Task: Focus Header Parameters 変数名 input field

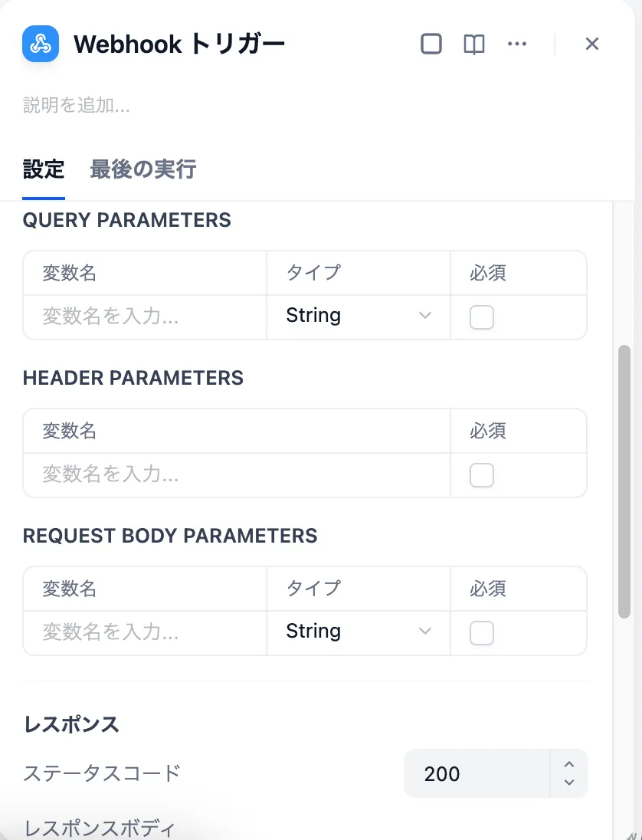Action: [x=236, y=474]
